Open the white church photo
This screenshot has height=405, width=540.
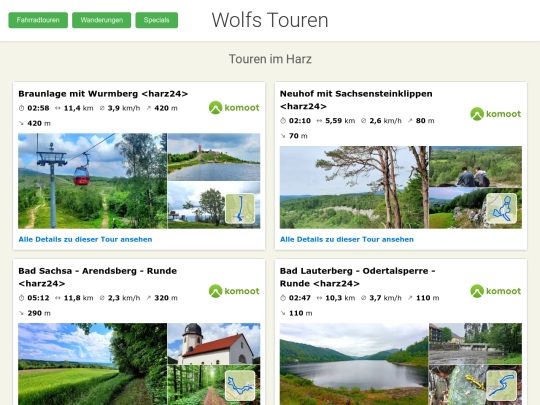[x=214, y=344]
